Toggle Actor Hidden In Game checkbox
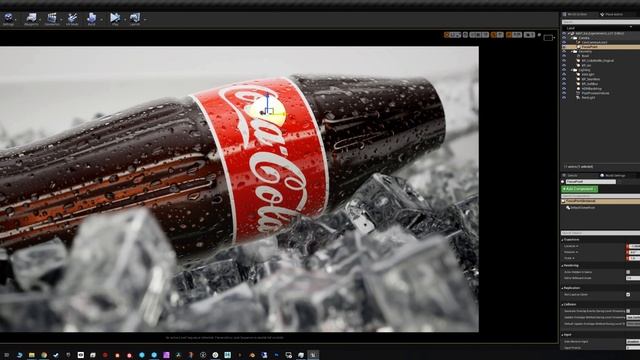 (628, 272)
